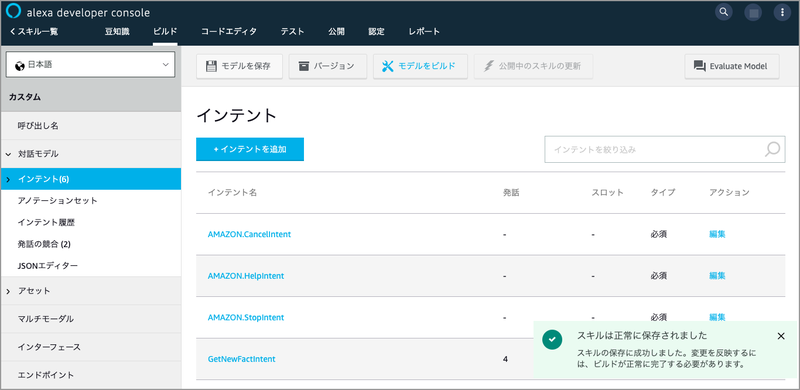Open the three-dot menu in header
This screenshot has height=390, width=800.
(x=782, y=12)
